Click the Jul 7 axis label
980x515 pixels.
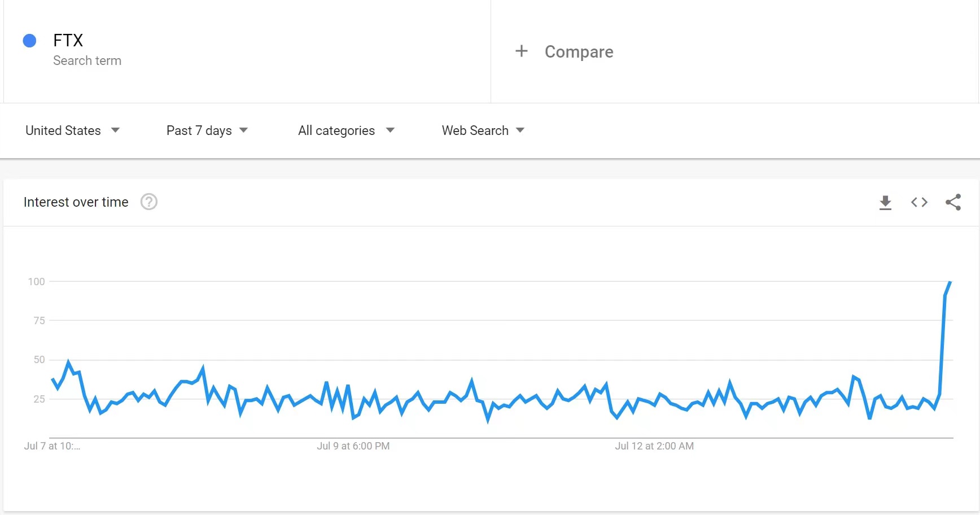[52, 446]
